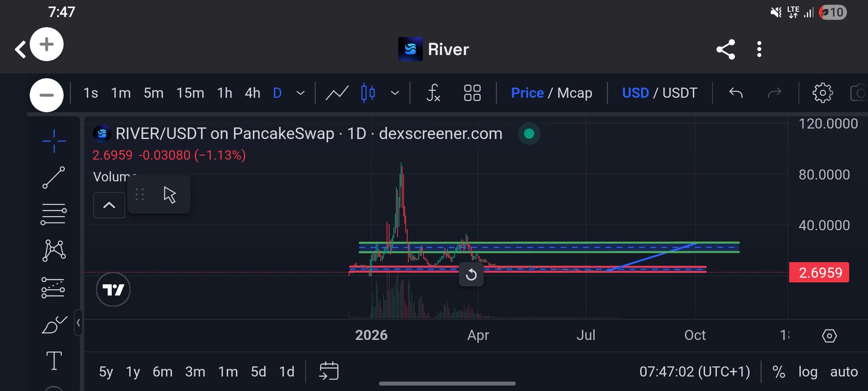Screen dimensions: 868x391
Task: Select the 3m date range
Action: (x=195, y=372)
